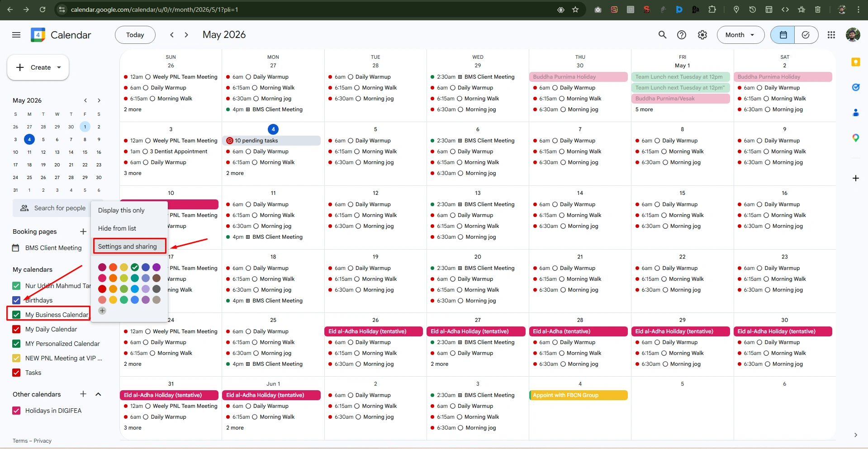Collapse the Other calendars section
This screenshot has width=868, height=449.
click(98, 394)
